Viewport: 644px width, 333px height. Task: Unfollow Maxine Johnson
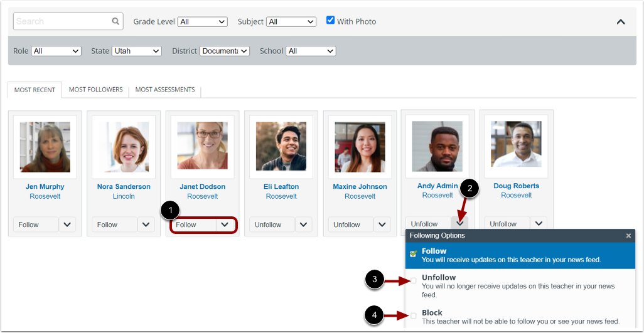[351, 225]
